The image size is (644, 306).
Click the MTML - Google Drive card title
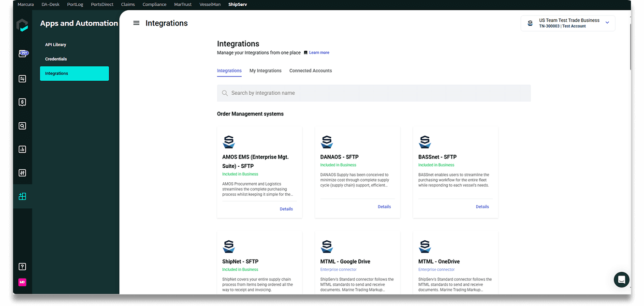345,262
